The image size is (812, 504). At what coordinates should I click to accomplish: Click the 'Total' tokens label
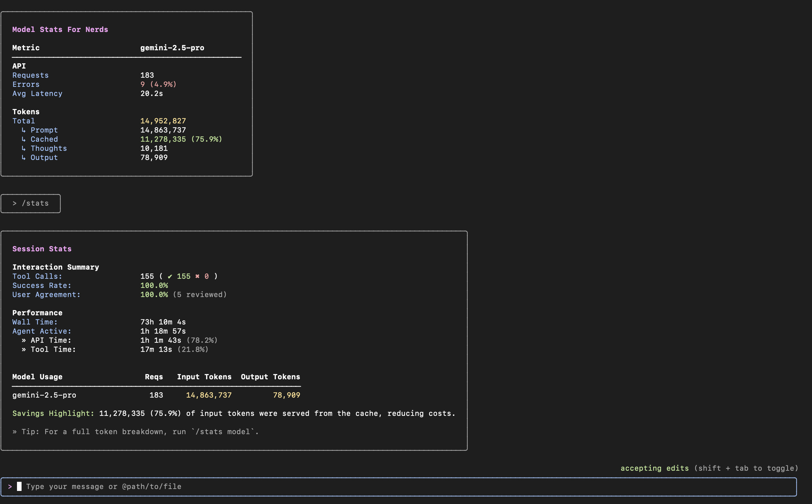[x=24, y=121]
